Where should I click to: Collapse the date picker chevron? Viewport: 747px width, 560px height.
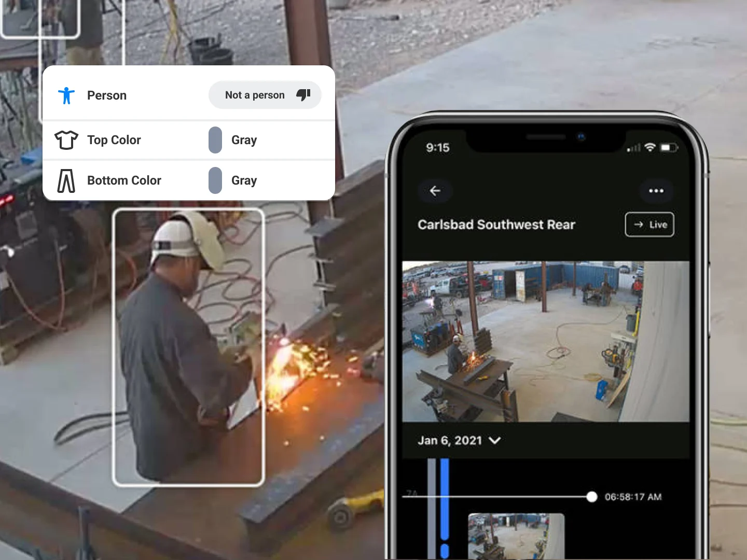[x=495, y=441]
